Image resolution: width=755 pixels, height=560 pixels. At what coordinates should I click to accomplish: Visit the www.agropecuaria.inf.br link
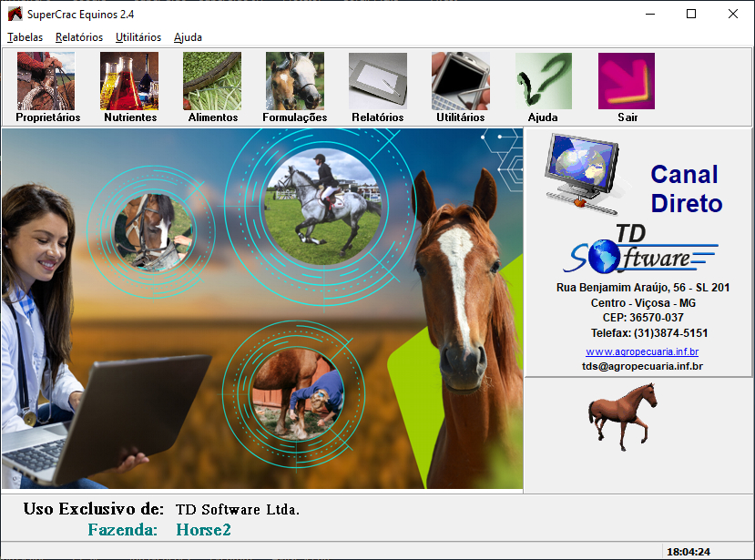(642, 351)
